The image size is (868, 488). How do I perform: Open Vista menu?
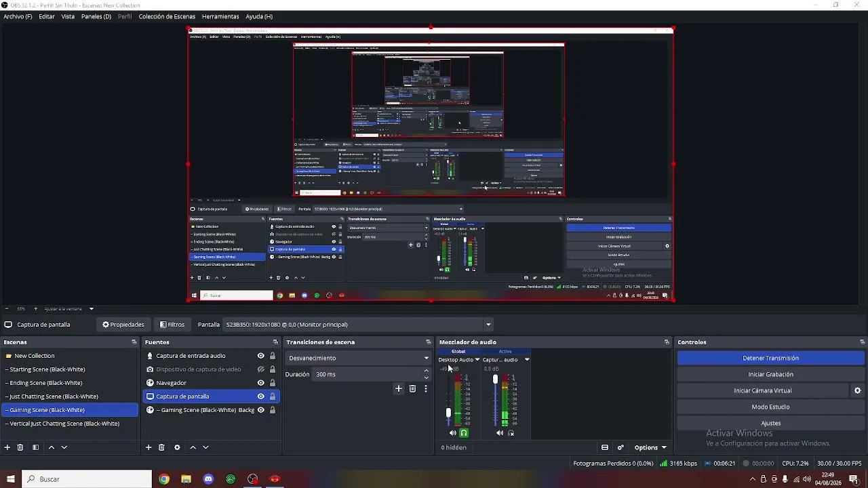pyautogui.click(x=68, y=16)
